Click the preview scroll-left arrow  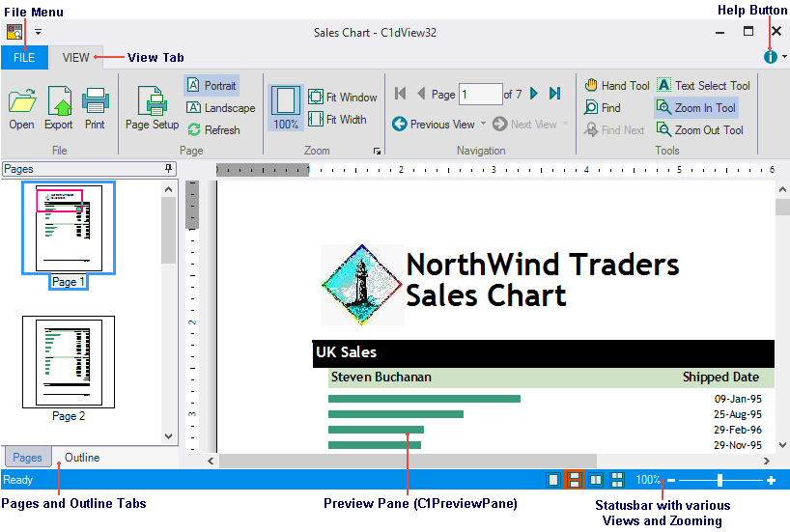(212, 461)
